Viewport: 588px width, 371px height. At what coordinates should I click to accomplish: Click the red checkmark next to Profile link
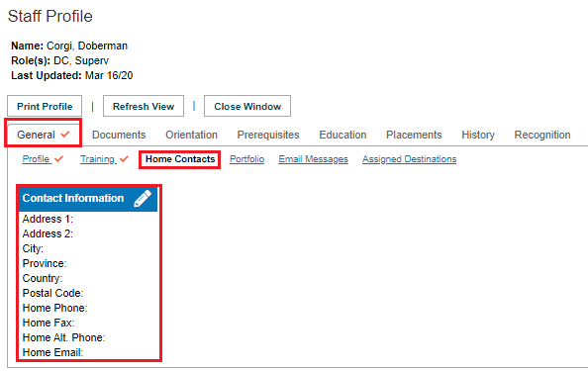pos(58,159)
